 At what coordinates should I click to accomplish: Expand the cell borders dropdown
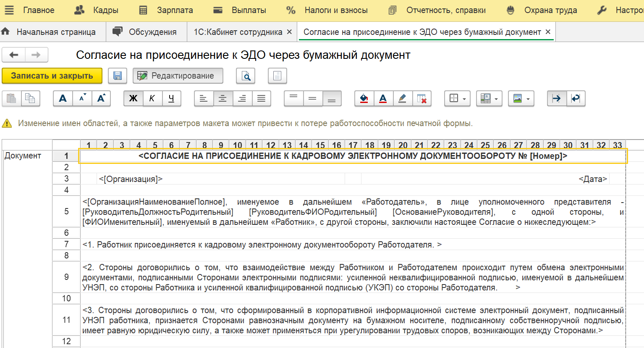457,98
